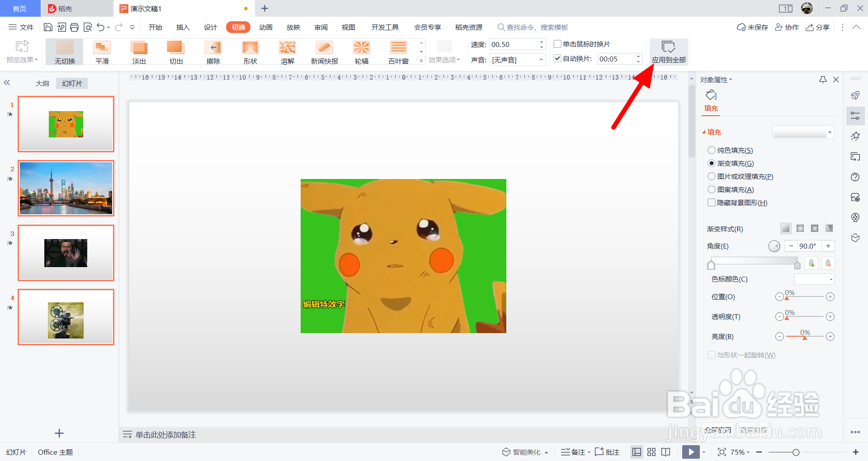Screen dimensions: 868x461
Task: Choose the 擦除 wipe transition
Action: click(213, 52)
